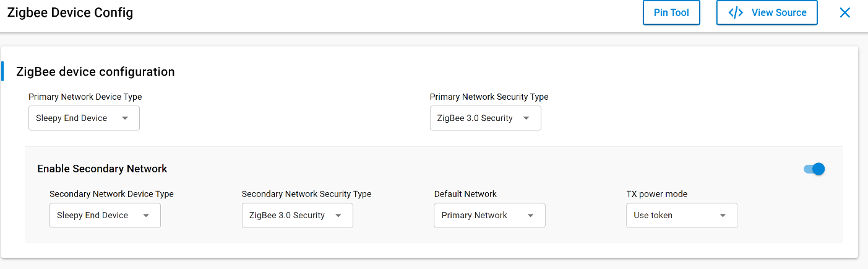The height and width of the screenshot is (269, 868).
Task: Open the Primary Network Security Type dropdown
Action: point(486,118)
